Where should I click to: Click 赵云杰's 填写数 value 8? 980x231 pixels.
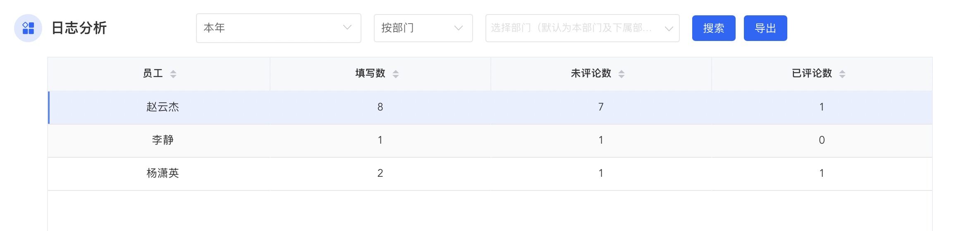tap(380, 107)
